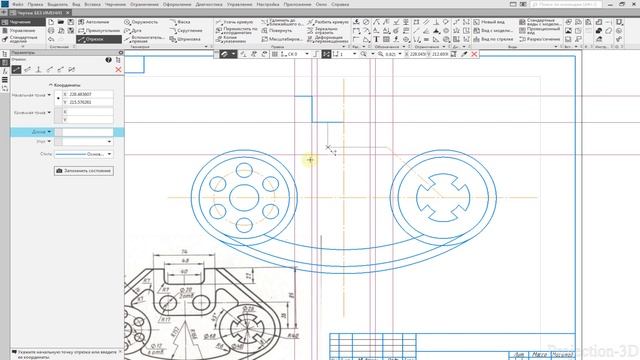Open the Справка menu
The width and height of the screenshot is (640, 360).
click(x=340, y=4)
